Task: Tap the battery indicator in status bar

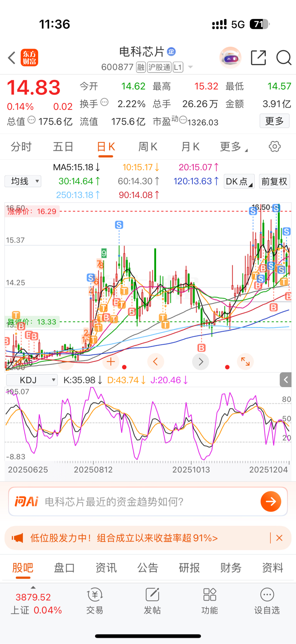Action: [259, 24]
